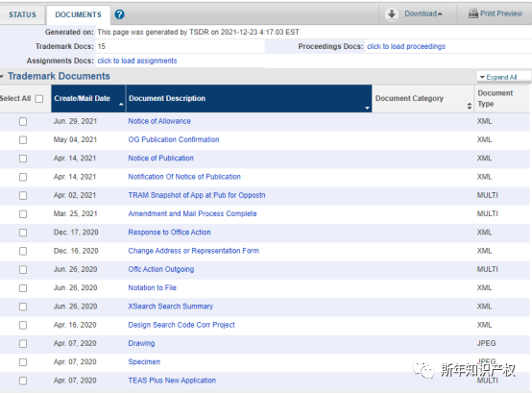Select the Response to Office Action checkbox
This screenshot has width=532, height=394.
23,233
